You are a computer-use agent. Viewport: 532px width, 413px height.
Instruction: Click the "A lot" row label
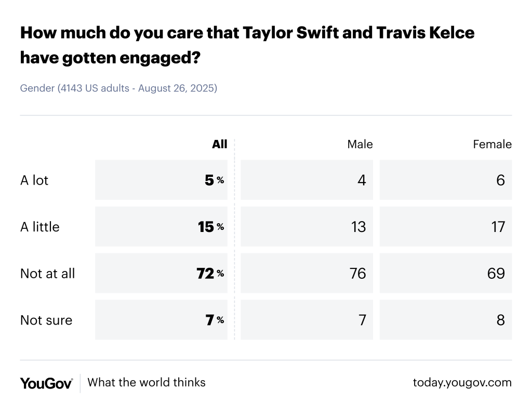34,180
